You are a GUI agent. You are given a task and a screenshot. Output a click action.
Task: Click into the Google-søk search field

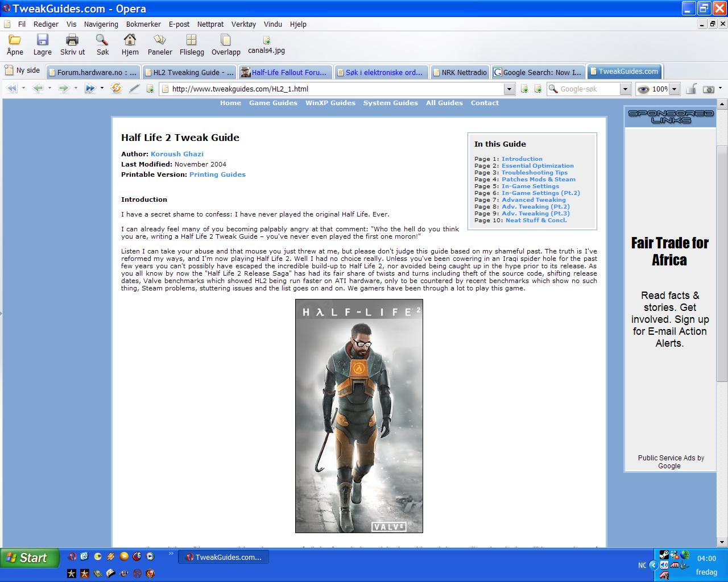(x=589, y=89)
